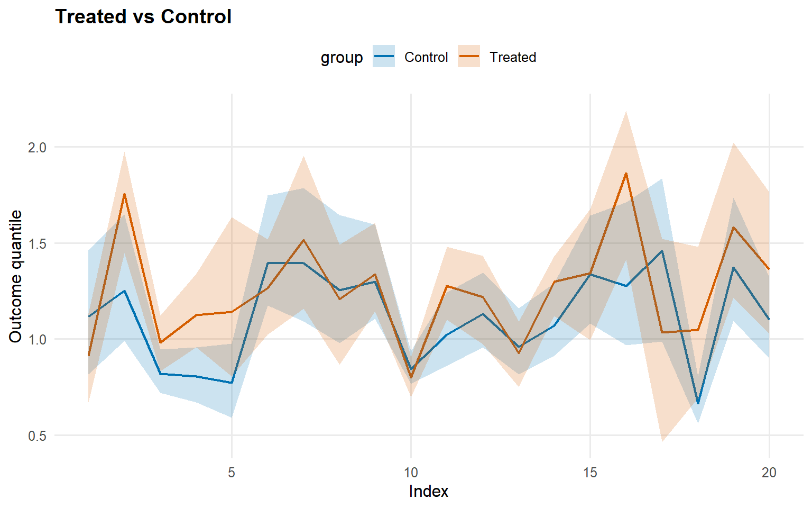Click the 1.5 y-axis tick label
The height and width of the screenshot is (508, 812).
pos(37,244)
